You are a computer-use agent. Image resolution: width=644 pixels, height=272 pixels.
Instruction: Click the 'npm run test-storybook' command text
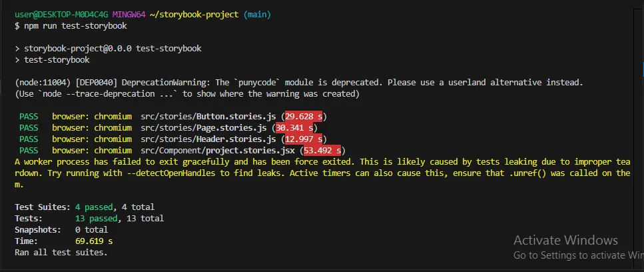click(x=75, y=26)
